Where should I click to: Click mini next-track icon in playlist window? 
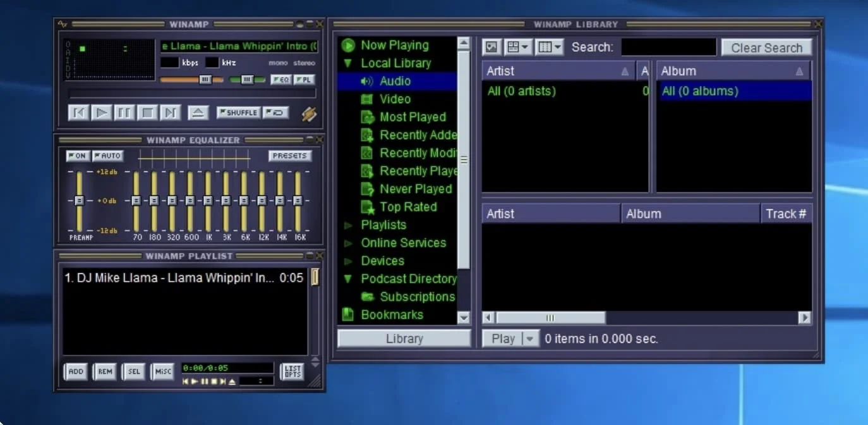click(x=222, y=381)
